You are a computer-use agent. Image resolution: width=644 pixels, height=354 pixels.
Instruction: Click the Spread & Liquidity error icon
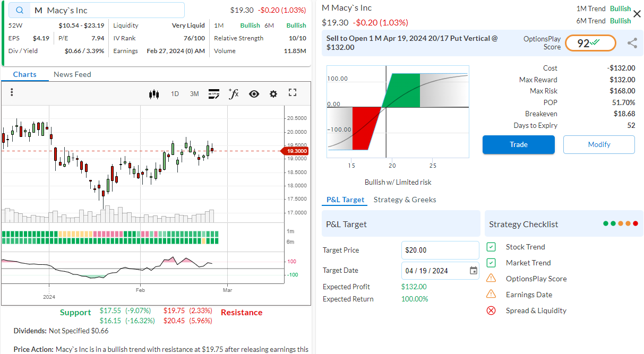pyautogui.click(x=491, y=310)
